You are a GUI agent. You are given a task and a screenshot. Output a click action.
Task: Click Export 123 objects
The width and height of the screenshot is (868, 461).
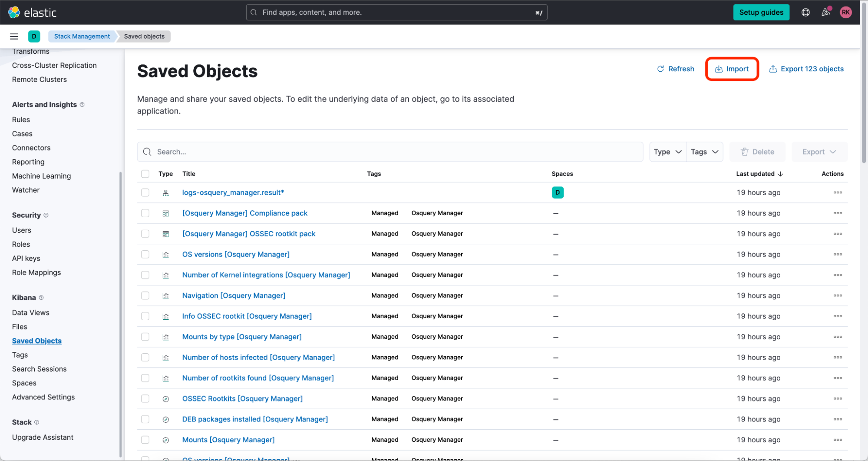pos(806,69)
